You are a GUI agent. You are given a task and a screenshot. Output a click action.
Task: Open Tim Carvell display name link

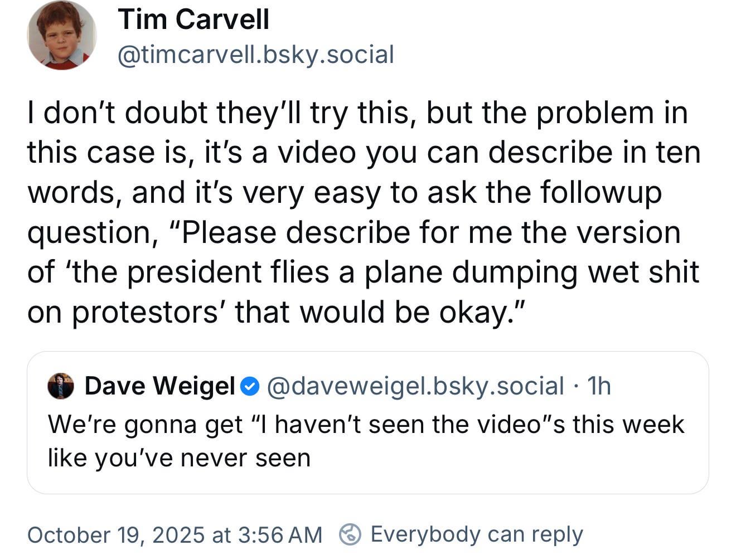tap(193, 19)
